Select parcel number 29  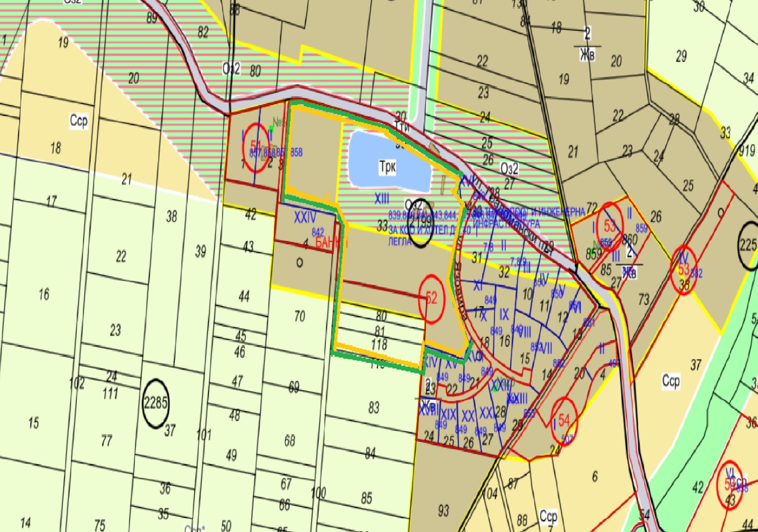(x=681, y=56)
